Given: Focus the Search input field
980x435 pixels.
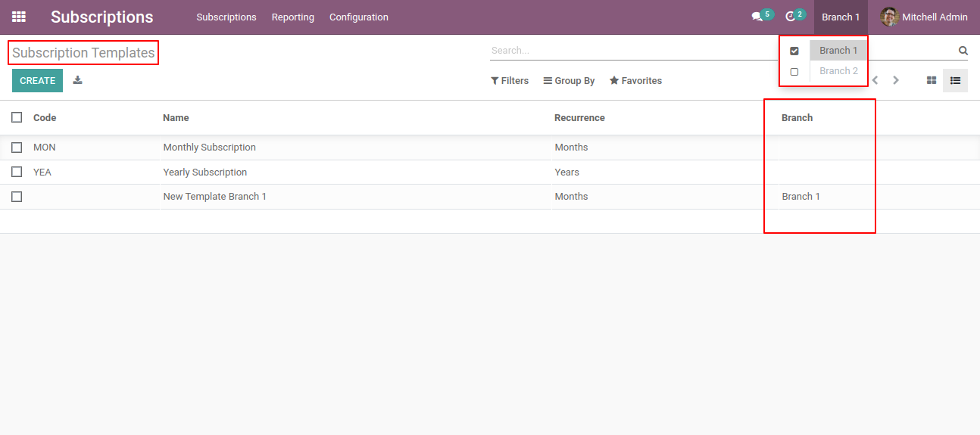Looking at the screenshot, I should click(632, 51).
